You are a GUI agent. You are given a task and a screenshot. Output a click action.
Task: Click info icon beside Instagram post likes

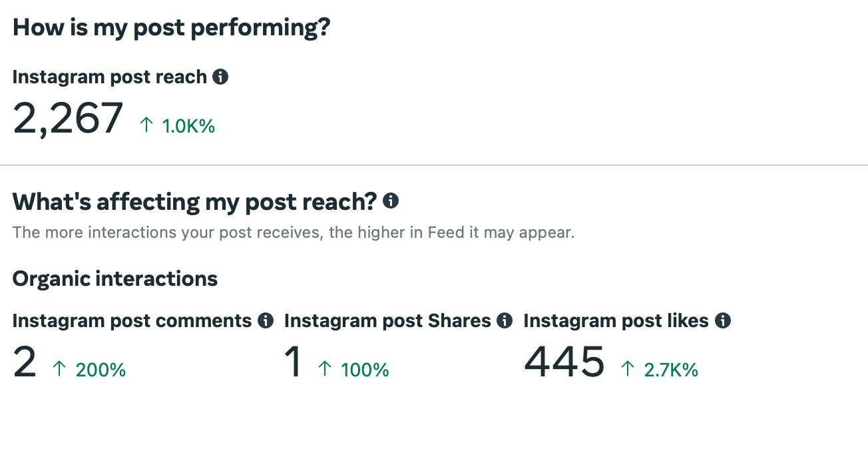pyautogui.click(x=723, y=321)
